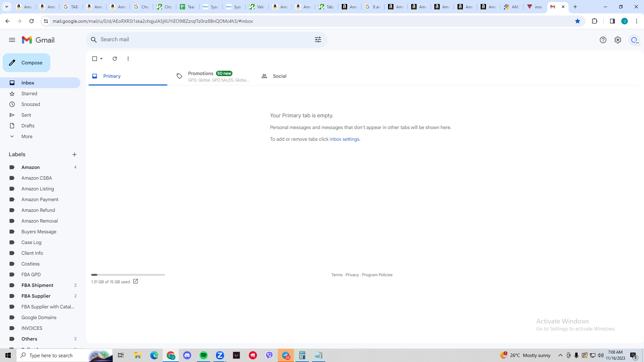
Task: Go back to previous page
Action: [x=7, y=21]
